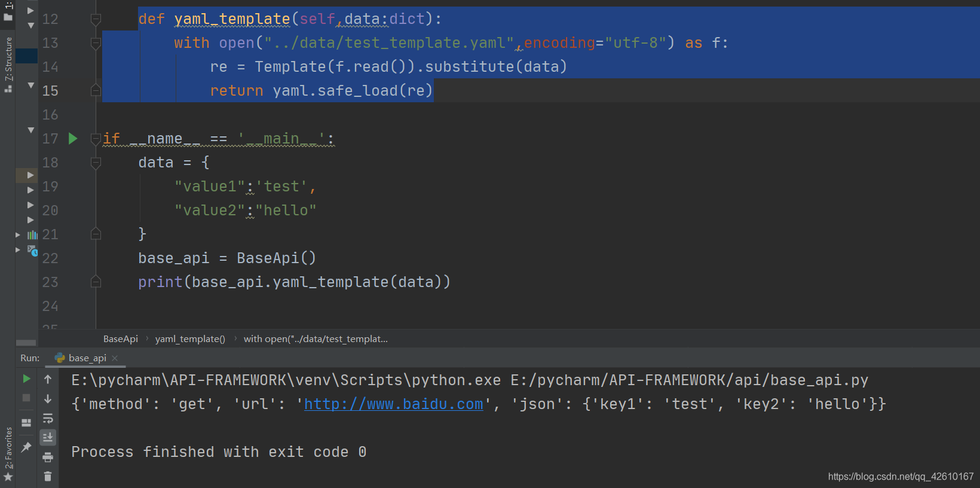Viewport: 980px width, 488px height.
Task: Click the Restore Layout icon in Run panel
Action: (26, 423)
